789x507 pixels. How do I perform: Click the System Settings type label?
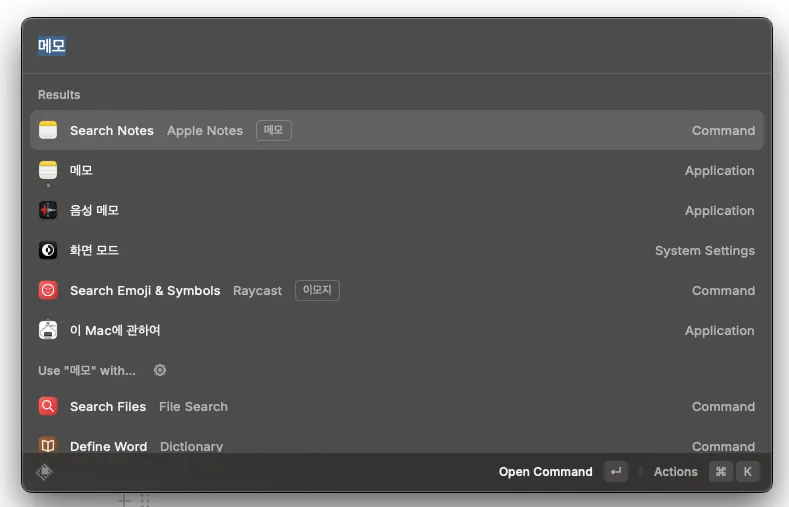(704, 250)
